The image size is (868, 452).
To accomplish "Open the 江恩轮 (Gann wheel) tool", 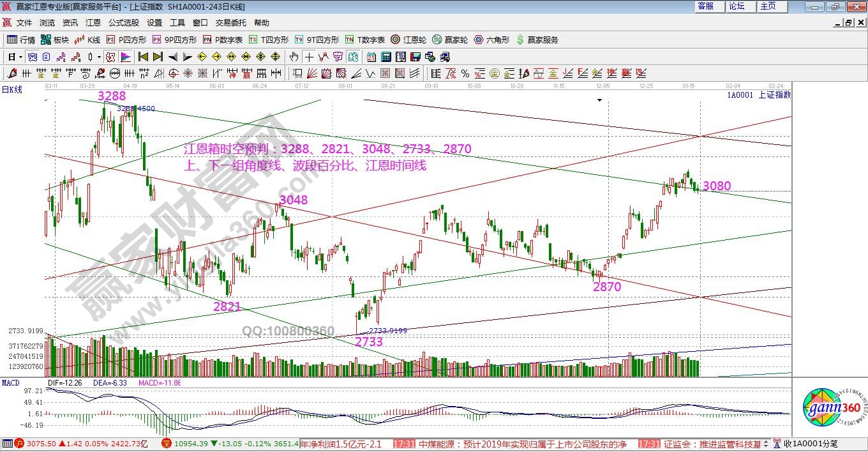I will tap(409, 40).
